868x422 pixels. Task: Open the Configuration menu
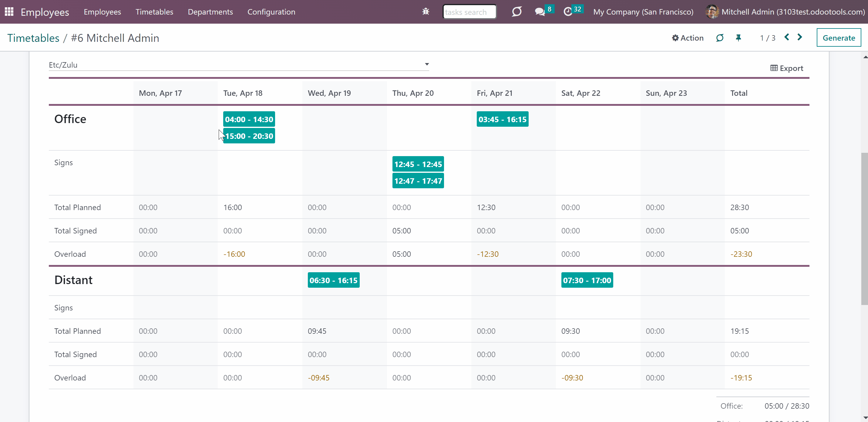pos(271,12)
